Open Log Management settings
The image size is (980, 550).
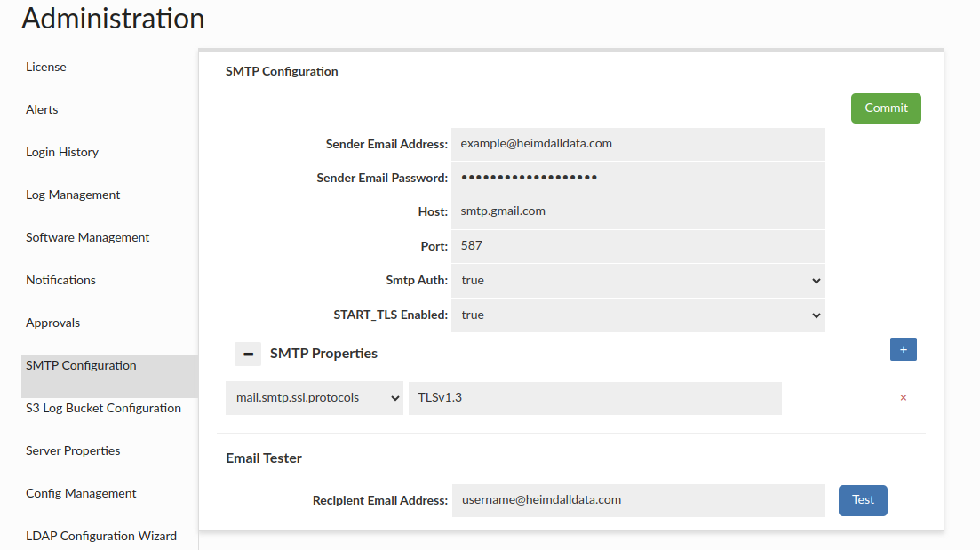pyautogui.click(x=73, y=195)
